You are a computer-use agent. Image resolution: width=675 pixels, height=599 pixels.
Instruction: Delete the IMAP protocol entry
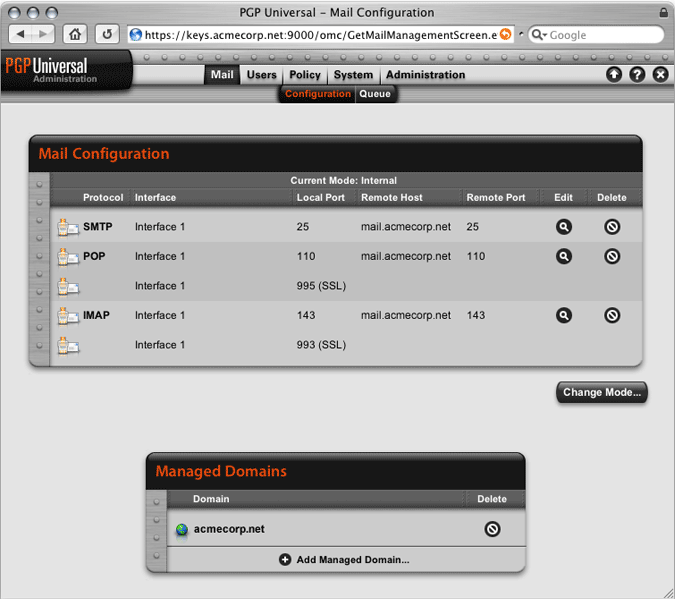coord(612,315)
